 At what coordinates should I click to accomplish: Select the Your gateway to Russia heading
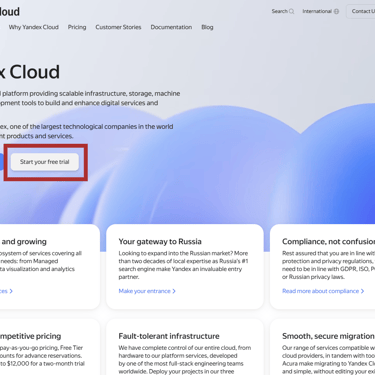[x=160, y=241]
